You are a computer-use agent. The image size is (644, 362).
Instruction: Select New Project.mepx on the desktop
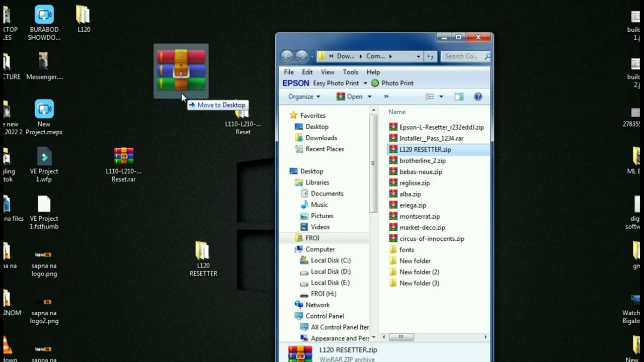click(x=44, y=118)
